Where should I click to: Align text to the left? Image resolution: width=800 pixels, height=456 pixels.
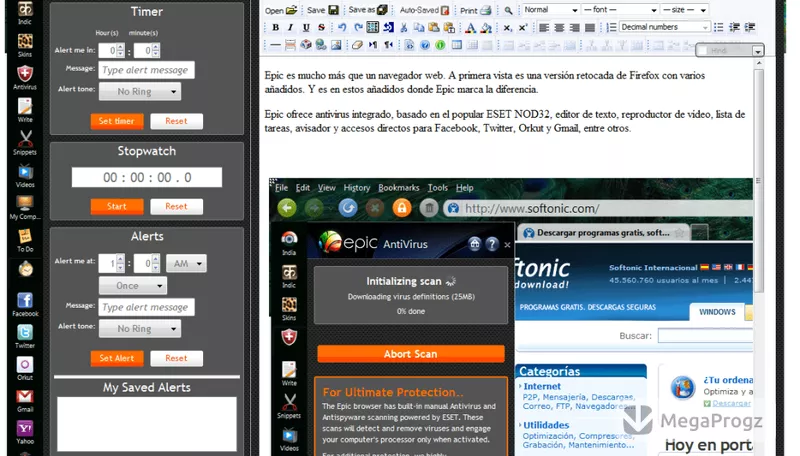pos(544,28)
